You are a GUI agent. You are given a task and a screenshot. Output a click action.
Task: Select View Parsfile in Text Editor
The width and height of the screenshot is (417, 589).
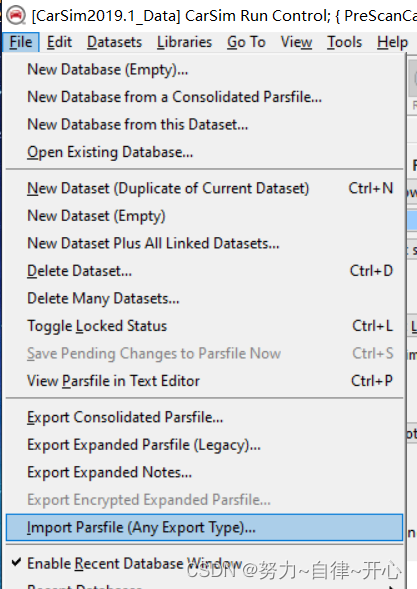[x=204, y=381]
